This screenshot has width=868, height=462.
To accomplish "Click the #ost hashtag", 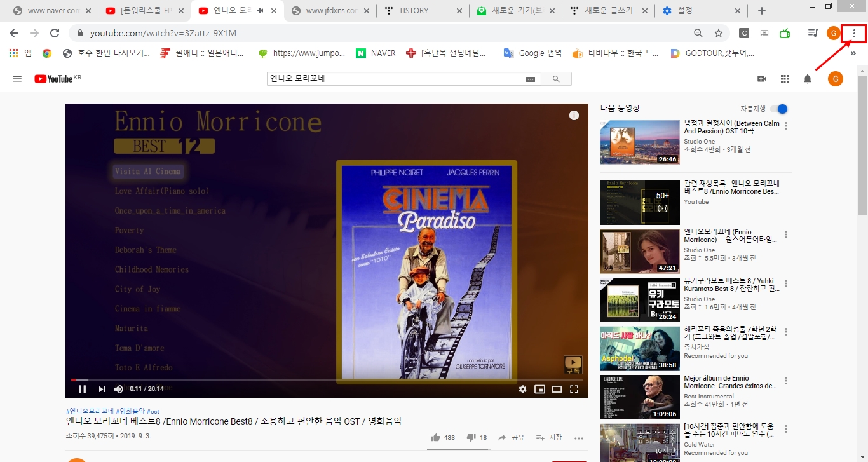I will coord(153,411).
